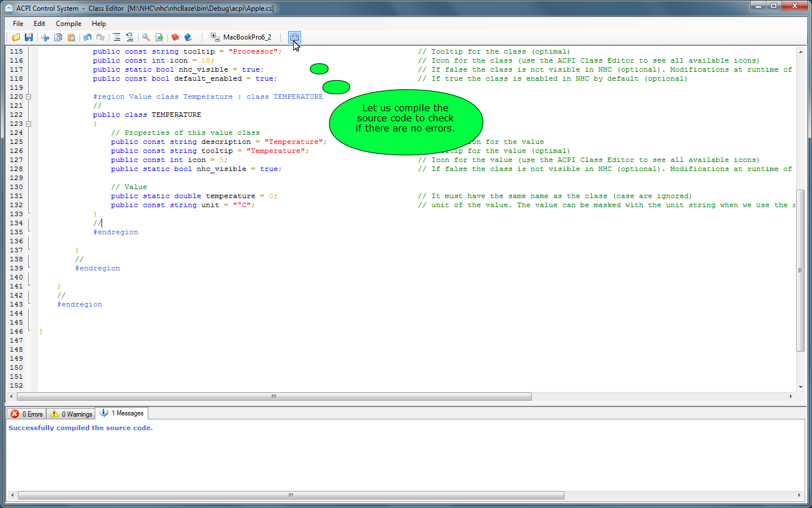Screen dimensions: 812x508
Task: Click the open file folder icon
Action: pyautogui.click(x=16, y=37)
